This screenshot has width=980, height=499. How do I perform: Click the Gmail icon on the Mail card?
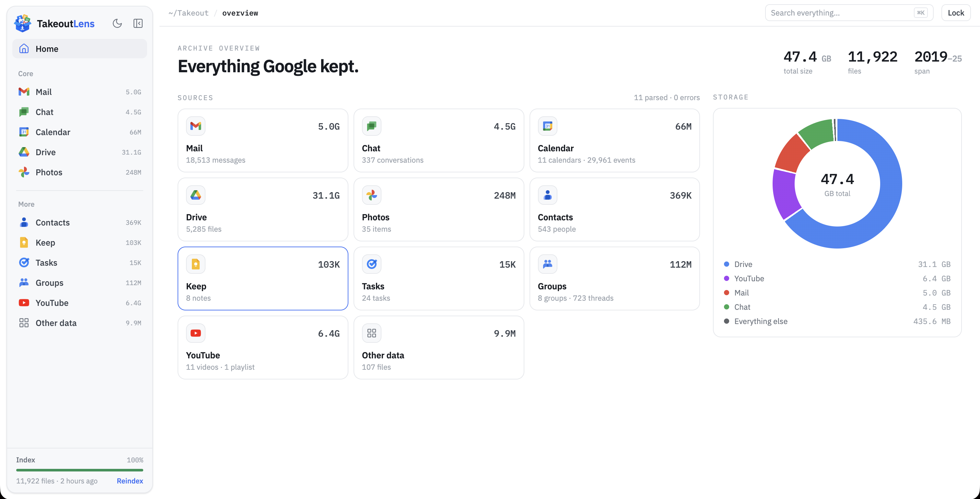(195, 126)
